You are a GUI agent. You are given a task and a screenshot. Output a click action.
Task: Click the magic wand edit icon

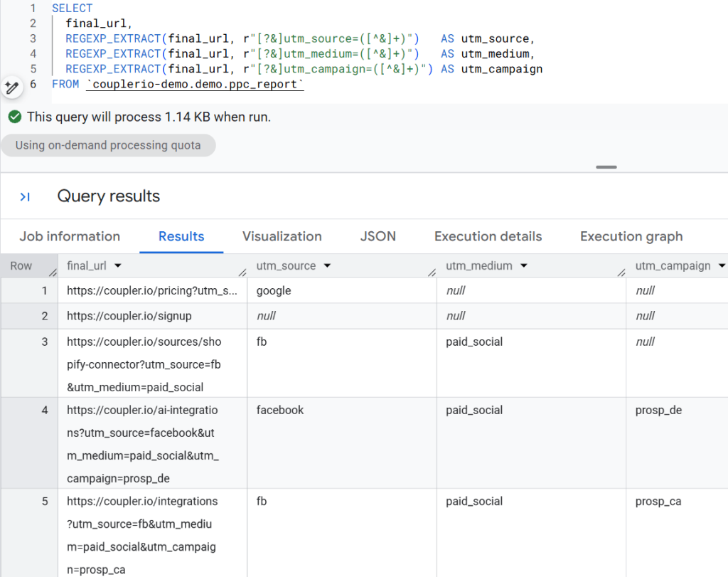pyautogui.click(x=11, y=88)
